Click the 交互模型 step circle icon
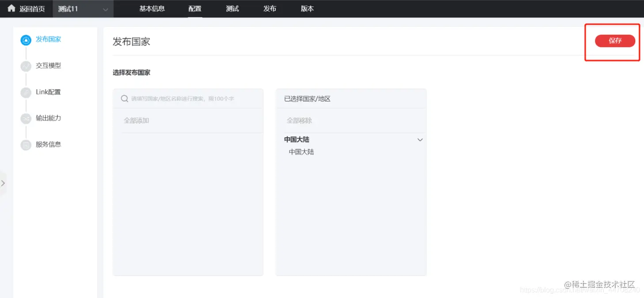 (25, 66)
